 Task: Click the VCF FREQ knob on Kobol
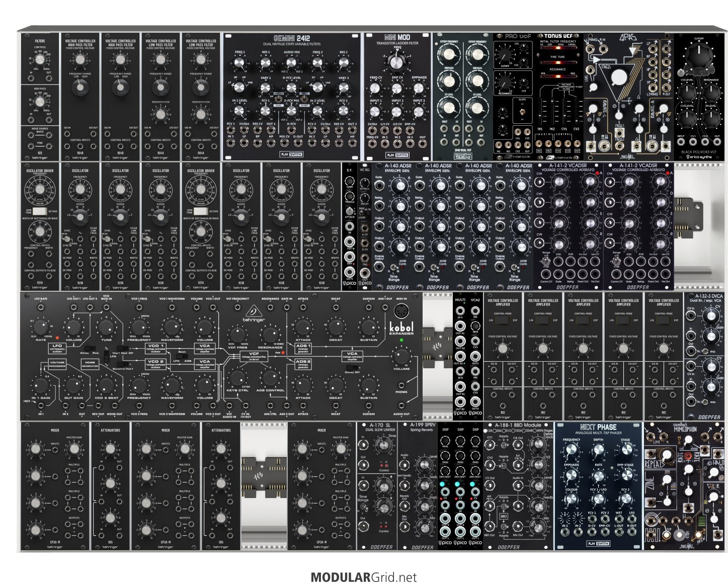point(237,335)
